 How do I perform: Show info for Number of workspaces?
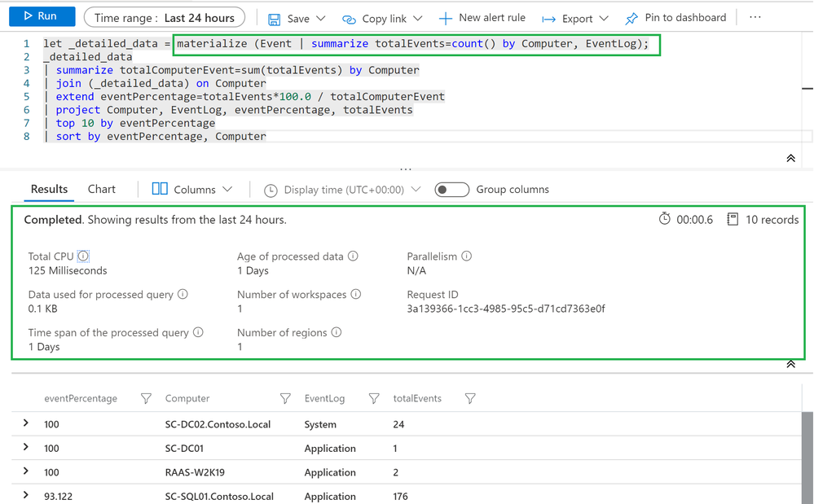355,294
